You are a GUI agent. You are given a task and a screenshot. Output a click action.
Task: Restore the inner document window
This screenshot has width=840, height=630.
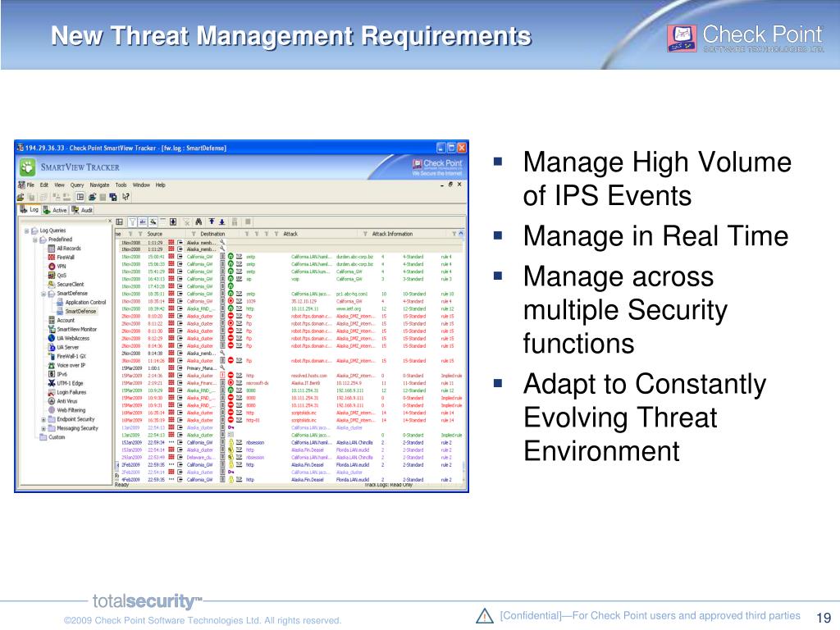click(x=450, y=185)
